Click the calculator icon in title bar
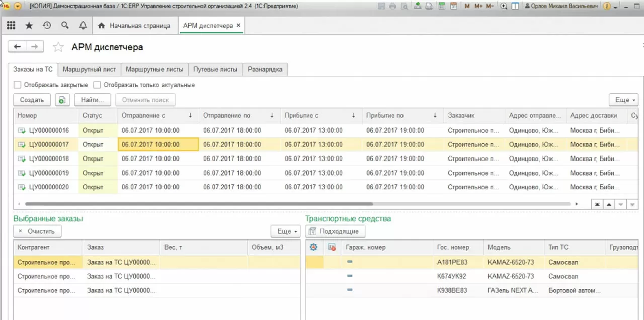 tap(442, 6)
